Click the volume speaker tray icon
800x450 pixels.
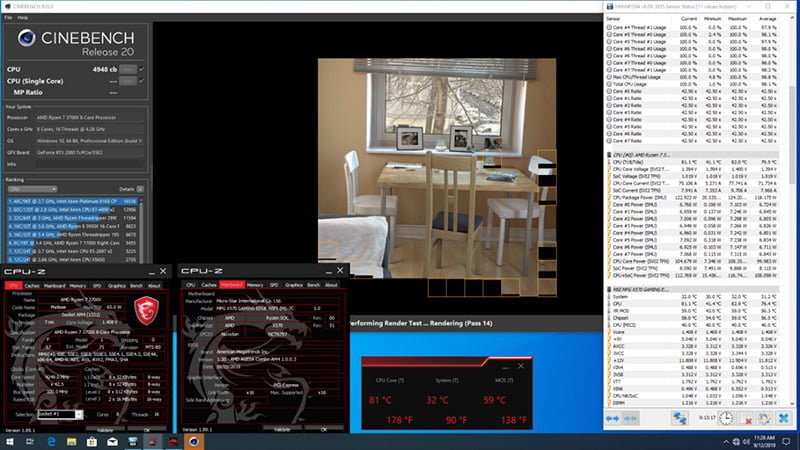pyautogui.click(x=746, y=442)
